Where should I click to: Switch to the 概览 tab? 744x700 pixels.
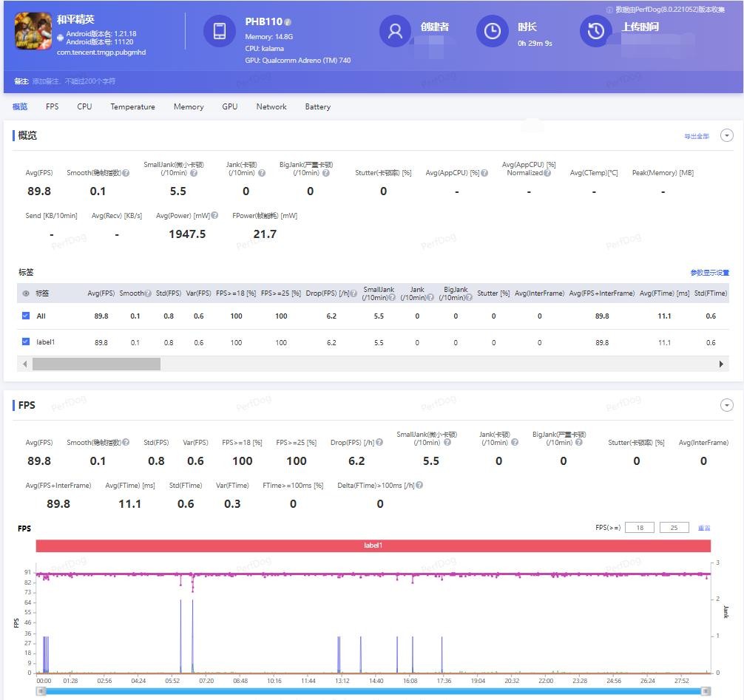coord(20,106)
